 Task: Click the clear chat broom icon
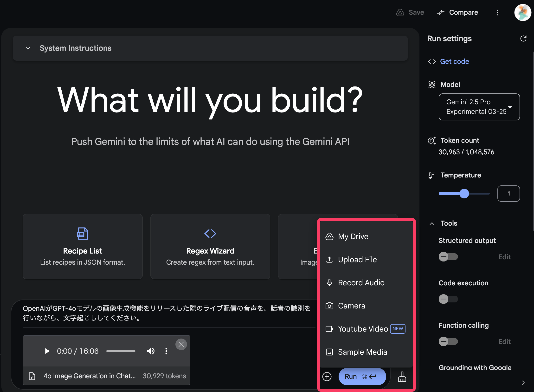402,376
